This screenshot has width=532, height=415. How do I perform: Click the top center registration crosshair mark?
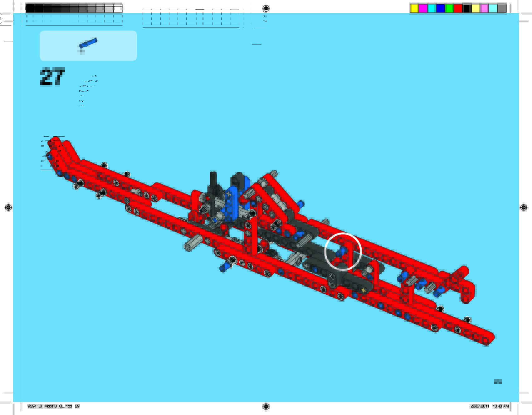(x=266, y=8)
